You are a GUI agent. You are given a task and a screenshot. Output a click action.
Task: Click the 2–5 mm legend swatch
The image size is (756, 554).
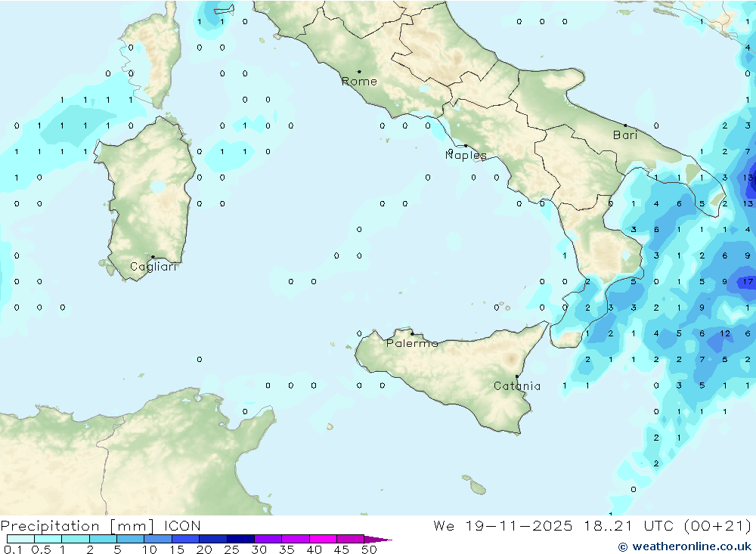click(x=103, y=539)
